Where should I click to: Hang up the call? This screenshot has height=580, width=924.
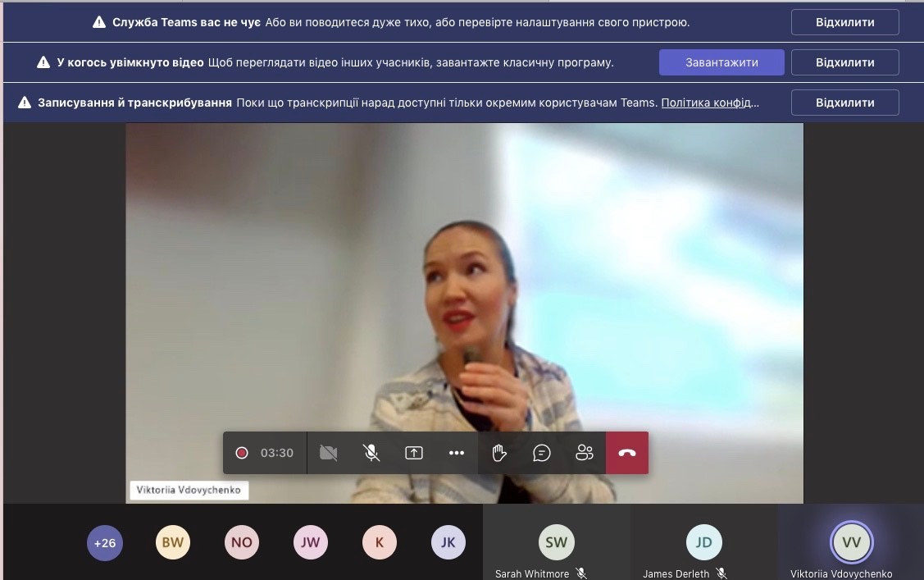(627, 453)
